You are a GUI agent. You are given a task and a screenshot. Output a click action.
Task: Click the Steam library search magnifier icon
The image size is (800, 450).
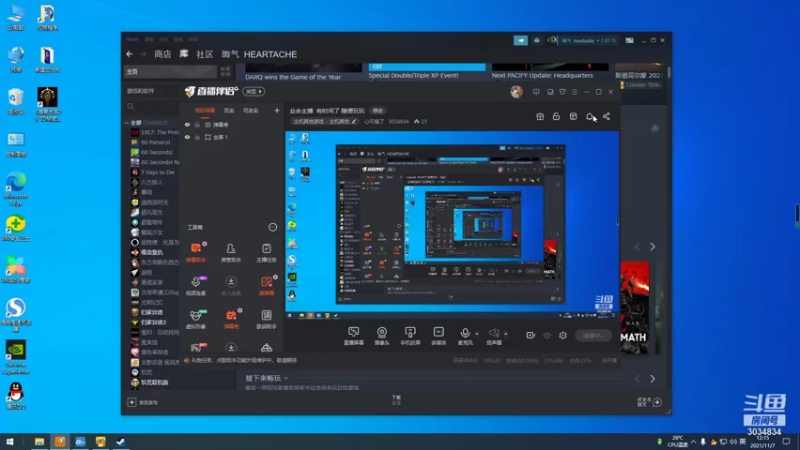131,107
